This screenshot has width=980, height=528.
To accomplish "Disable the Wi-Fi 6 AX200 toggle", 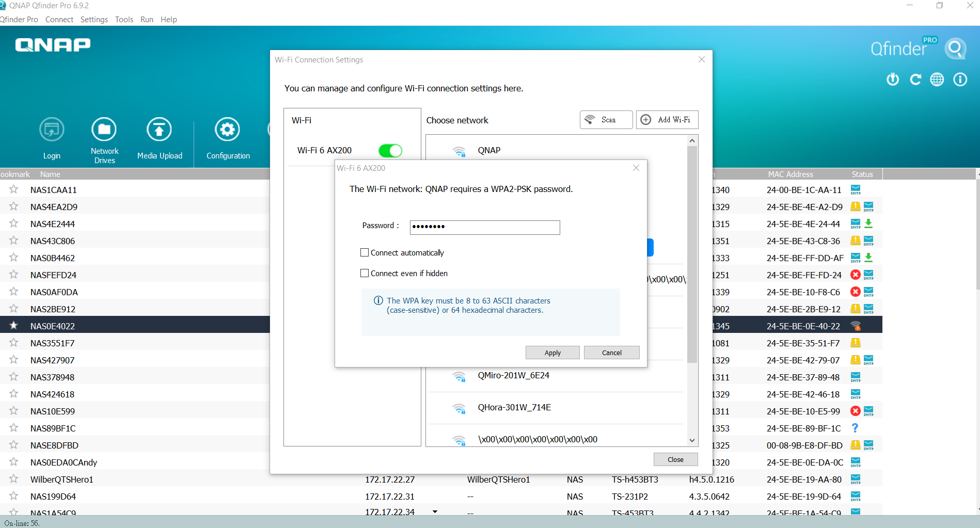I will click(390, 151).
